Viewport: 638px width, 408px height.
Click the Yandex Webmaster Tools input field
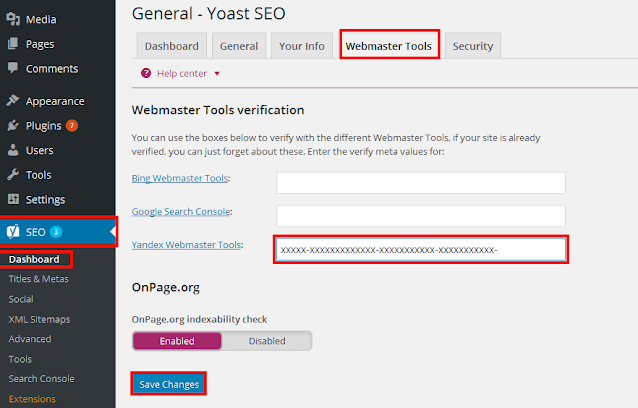pyautogui.click(x=421, y=249)
